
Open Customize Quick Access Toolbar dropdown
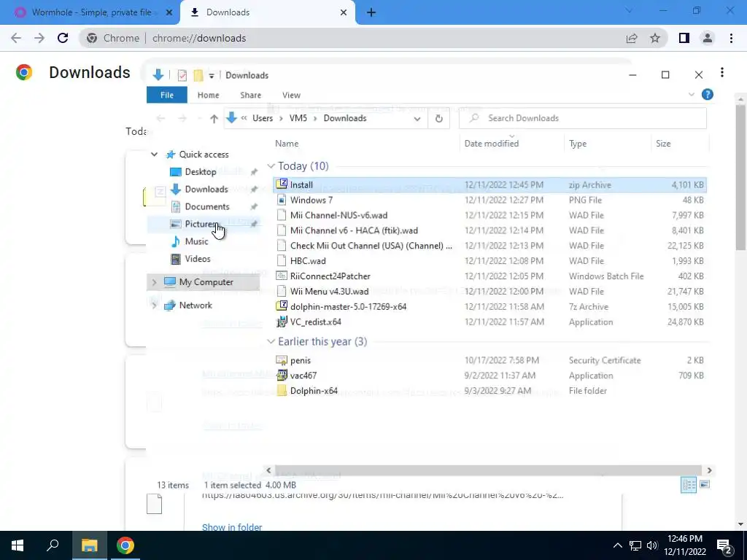tap(212, 76)
